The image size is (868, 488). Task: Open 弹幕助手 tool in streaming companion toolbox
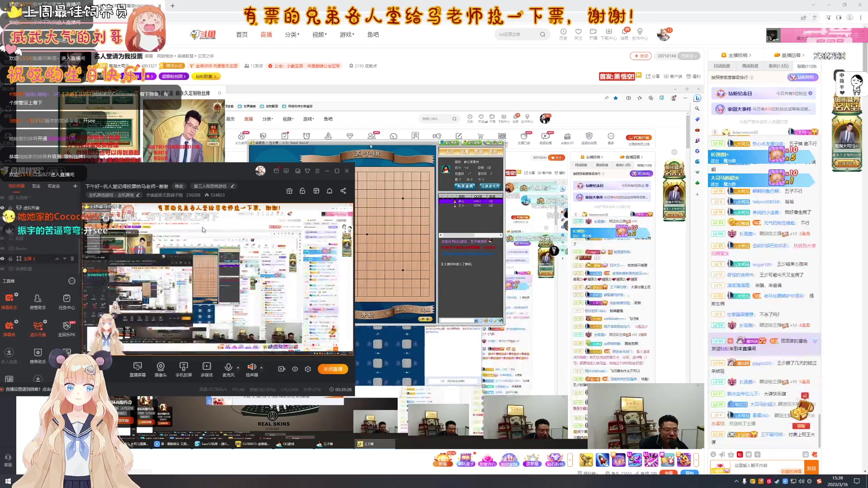[x=9, y=301]
